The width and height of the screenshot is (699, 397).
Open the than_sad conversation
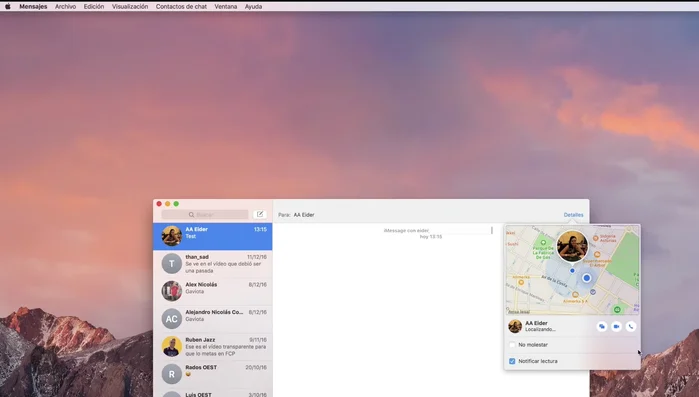click(x=213, y=264)
